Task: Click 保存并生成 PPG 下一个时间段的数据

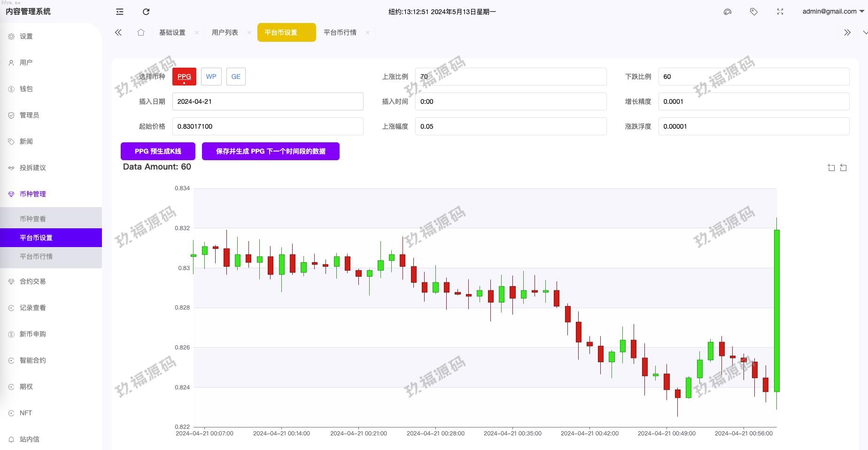Action: [x=271, y=151]
